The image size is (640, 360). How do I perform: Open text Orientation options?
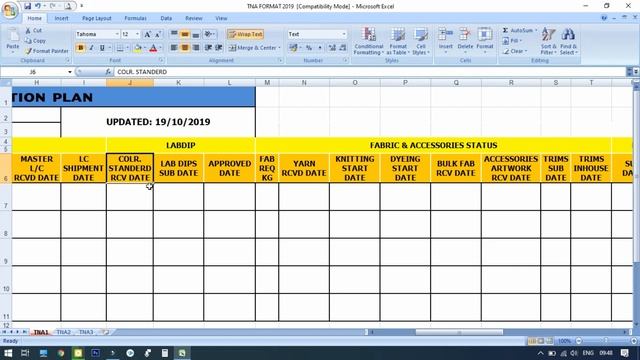coord(210,34)
